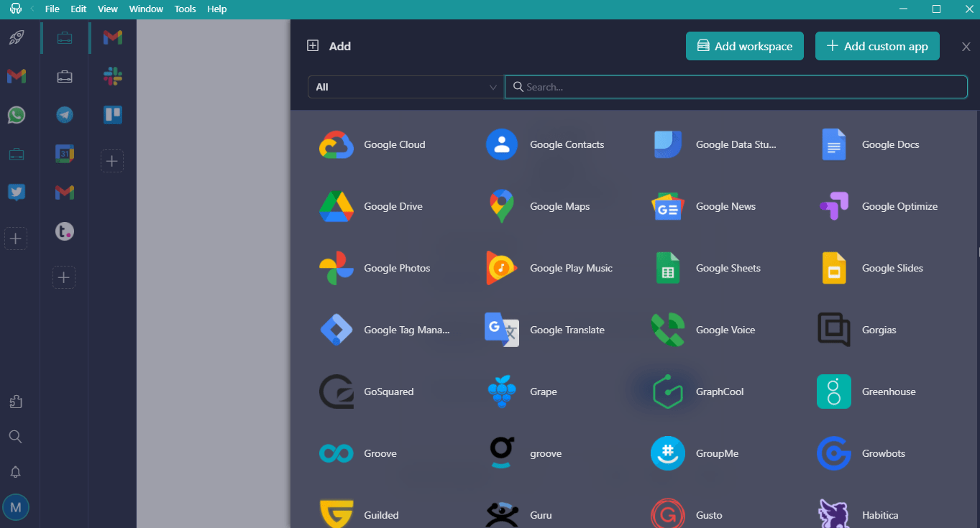The image size is (980, 528).
Task: Select the Google Slides icon
Action: point(834,268)
